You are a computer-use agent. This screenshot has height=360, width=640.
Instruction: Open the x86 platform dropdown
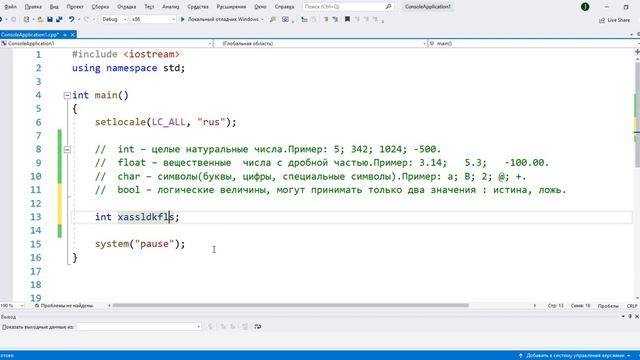153,19
